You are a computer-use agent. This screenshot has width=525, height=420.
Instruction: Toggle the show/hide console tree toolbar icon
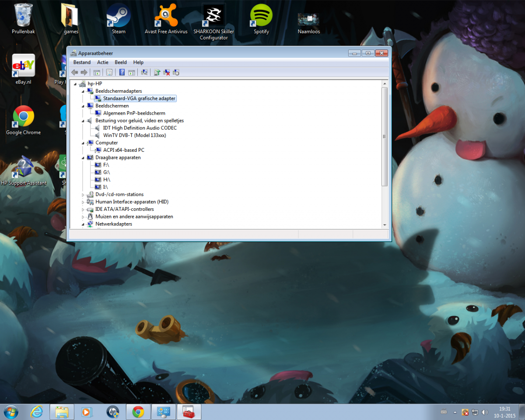click(x=97, y=72)
